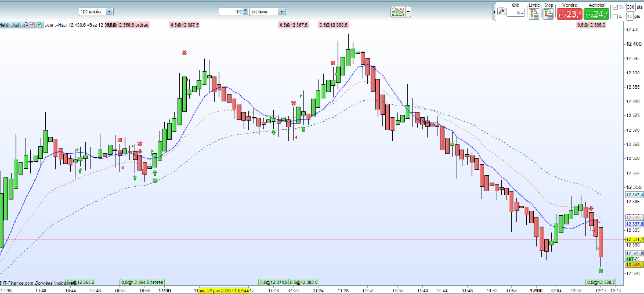
Task: Open the add indicator chart icon
Action: (x=397, y=12)
